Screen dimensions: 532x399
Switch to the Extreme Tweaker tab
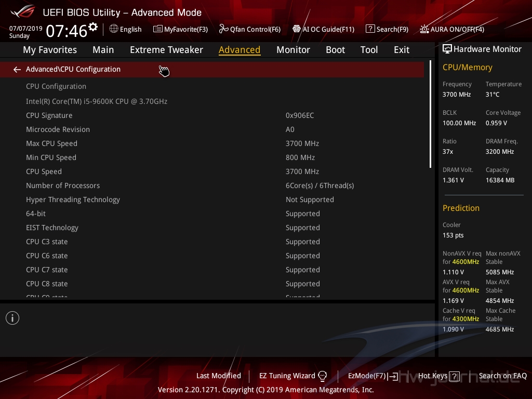(166, 50)
